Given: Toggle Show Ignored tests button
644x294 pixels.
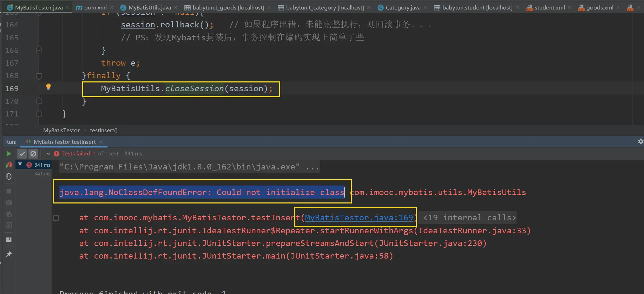Looking at the screenshot, I should pos(33,154).
